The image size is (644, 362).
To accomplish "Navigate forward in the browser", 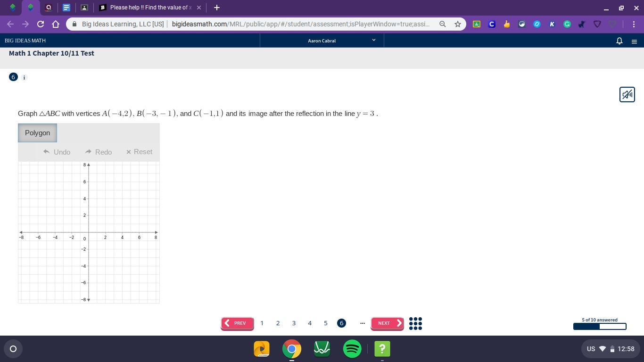I will pyautogui.click(x=25, y=24).
